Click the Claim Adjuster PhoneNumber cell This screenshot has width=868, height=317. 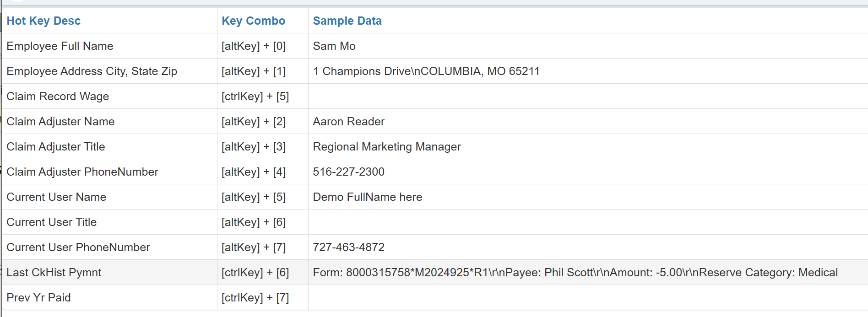[82, 172]
